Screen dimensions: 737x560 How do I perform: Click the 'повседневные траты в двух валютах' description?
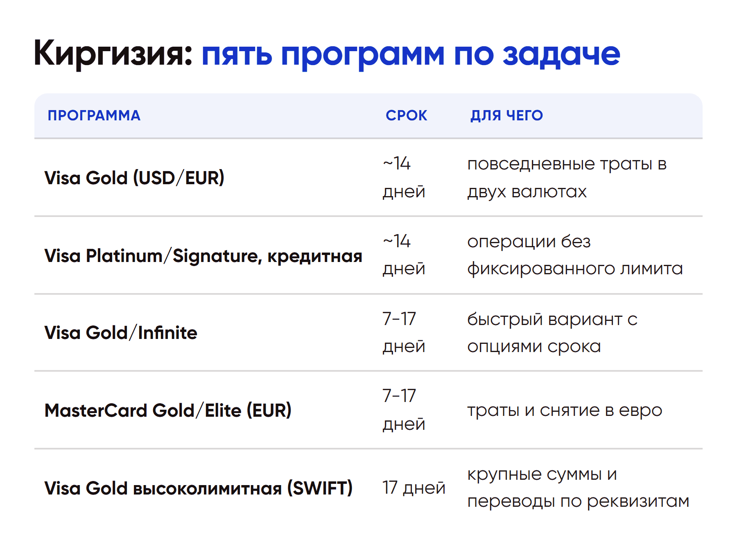567,178
